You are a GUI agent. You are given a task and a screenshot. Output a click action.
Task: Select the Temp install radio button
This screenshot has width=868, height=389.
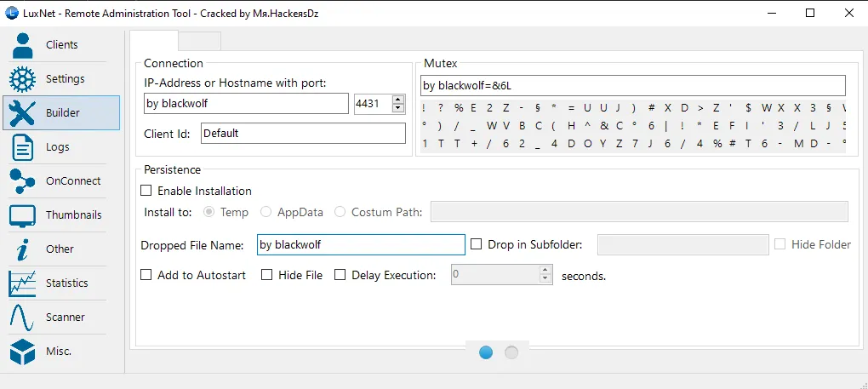(x=209, y=212)
